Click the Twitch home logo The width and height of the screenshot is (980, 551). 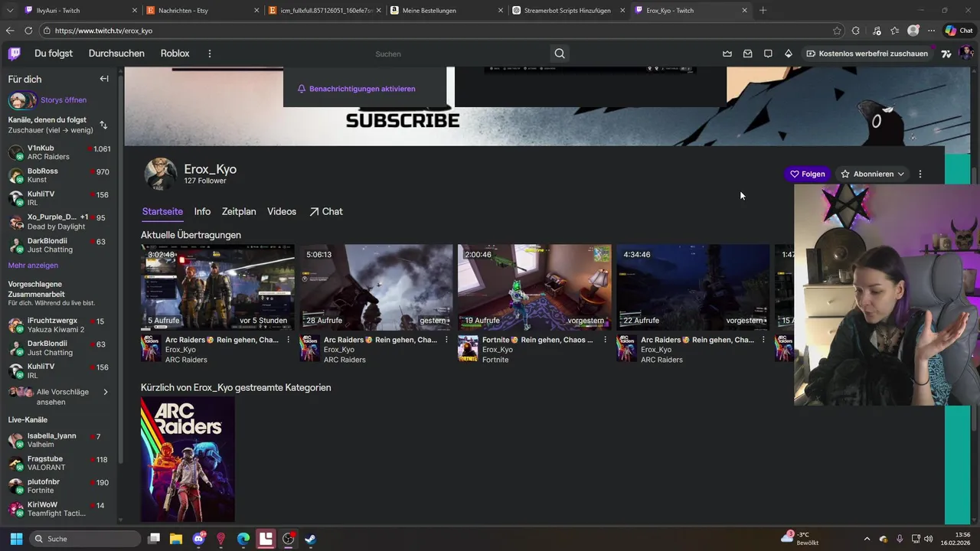tap(15, 54)
